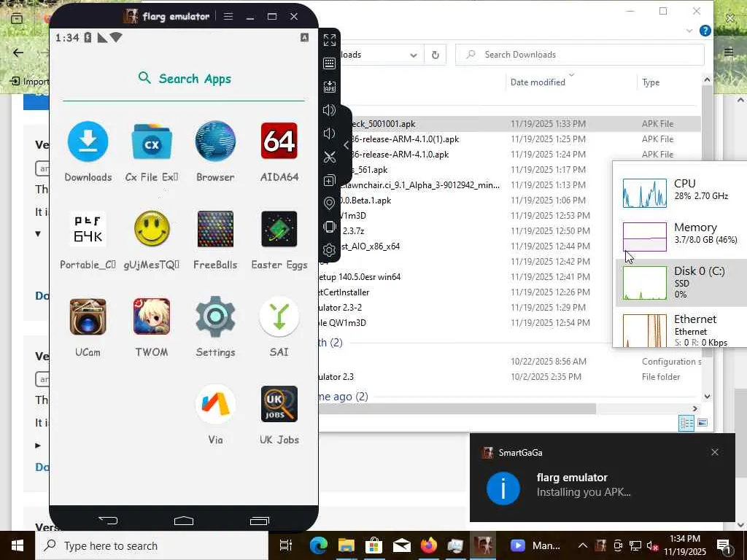Open the gUjMesTQ smiley app

152,230
